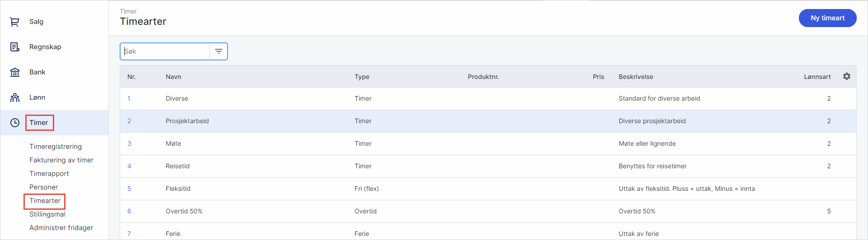This screenshot has width=868, height=240.
Task: Click the Timer clock icon
Action: 15,123
